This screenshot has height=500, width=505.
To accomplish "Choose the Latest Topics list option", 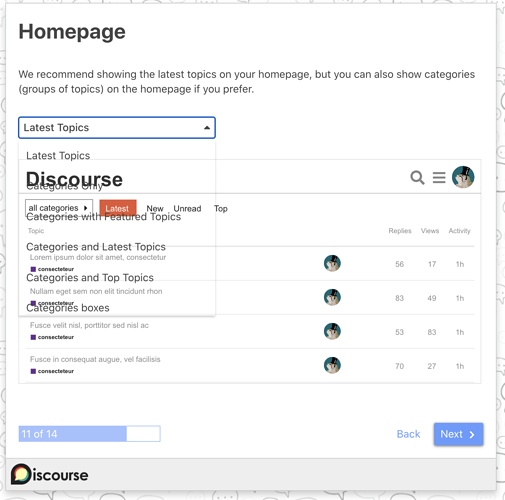I will 58,156.
